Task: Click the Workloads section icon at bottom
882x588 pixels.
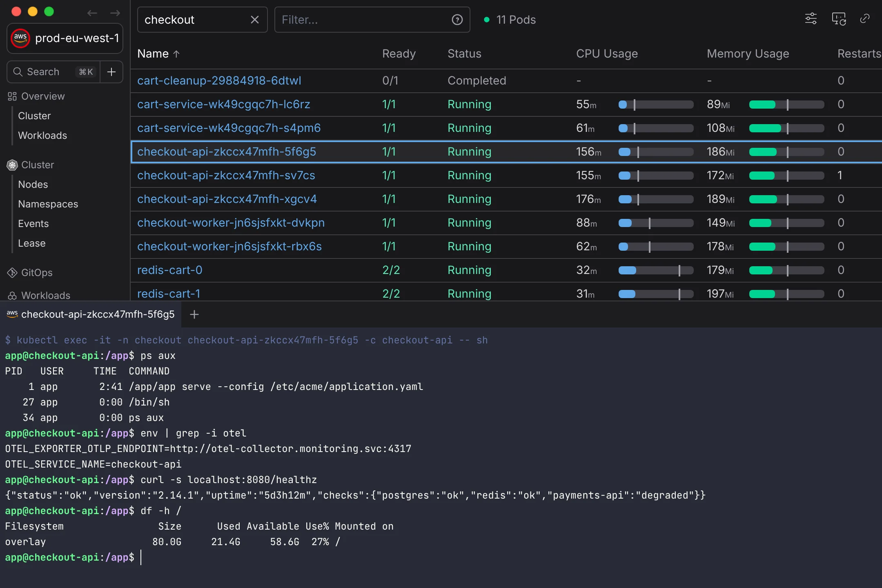Action: pos(12,296)
